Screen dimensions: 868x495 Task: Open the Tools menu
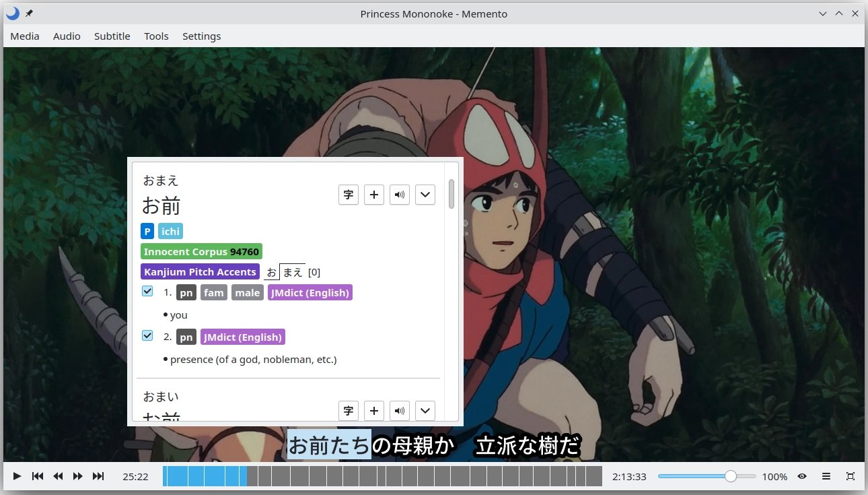pyautogui.click(x=156, y=36)
